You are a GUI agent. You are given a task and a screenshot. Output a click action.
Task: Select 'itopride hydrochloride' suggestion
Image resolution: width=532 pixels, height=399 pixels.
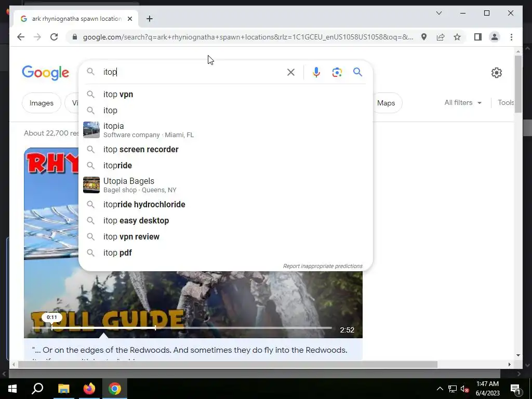[x=225, y=205]
